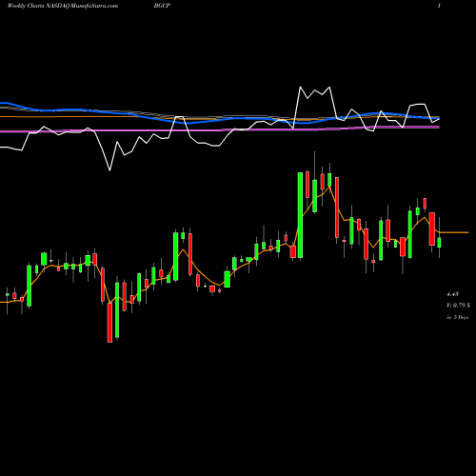Image resolution: width=476 pixels, height=476 pixels.
Task: Click the volume text 'V: 0.79 X'
Action: point(458,306)
